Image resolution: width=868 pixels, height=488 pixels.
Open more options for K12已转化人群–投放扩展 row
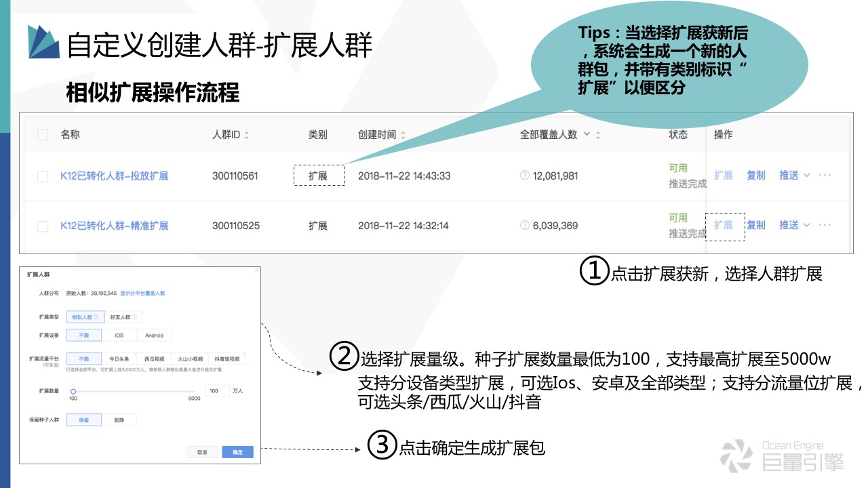[825, 175]
